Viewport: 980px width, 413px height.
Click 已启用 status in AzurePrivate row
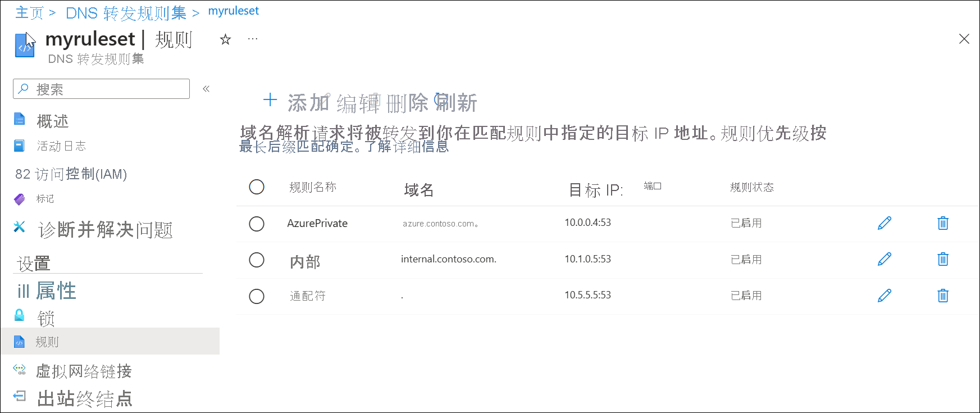coord(746,223)
